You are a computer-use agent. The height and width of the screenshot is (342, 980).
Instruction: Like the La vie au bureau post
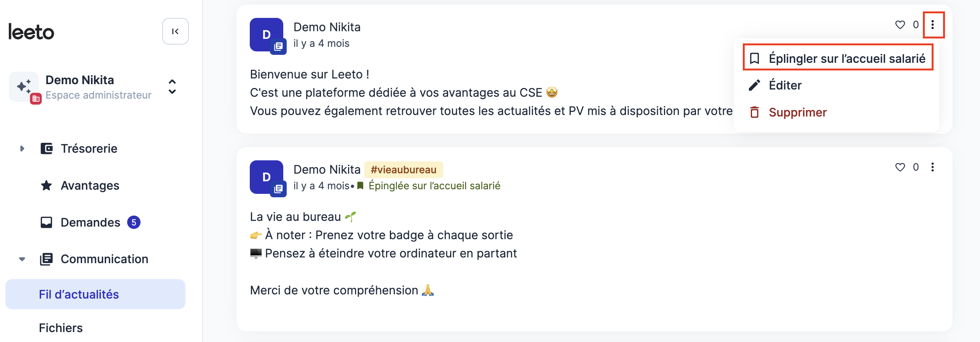pyautogui.click(x=900, y=167)
